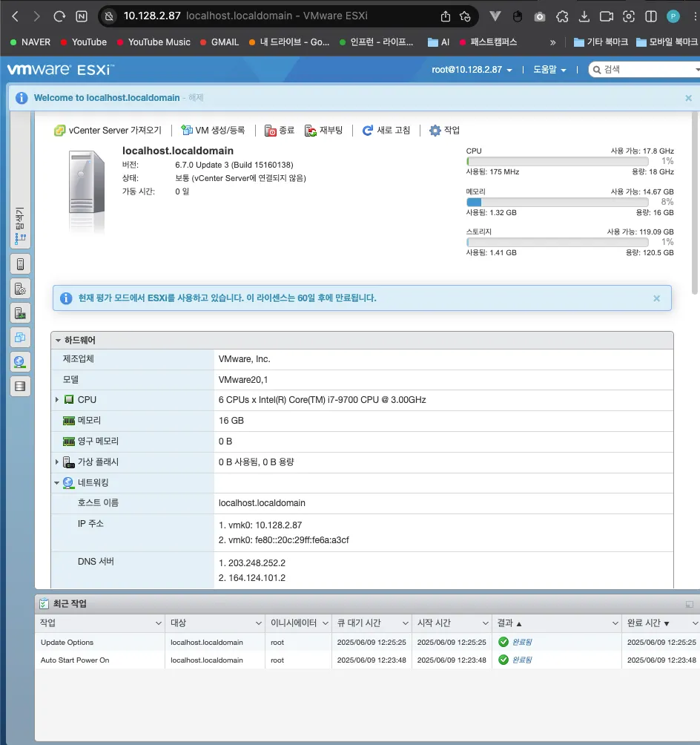
Task: Expand the CPU hardware row
Action: [x=57, y=399]
